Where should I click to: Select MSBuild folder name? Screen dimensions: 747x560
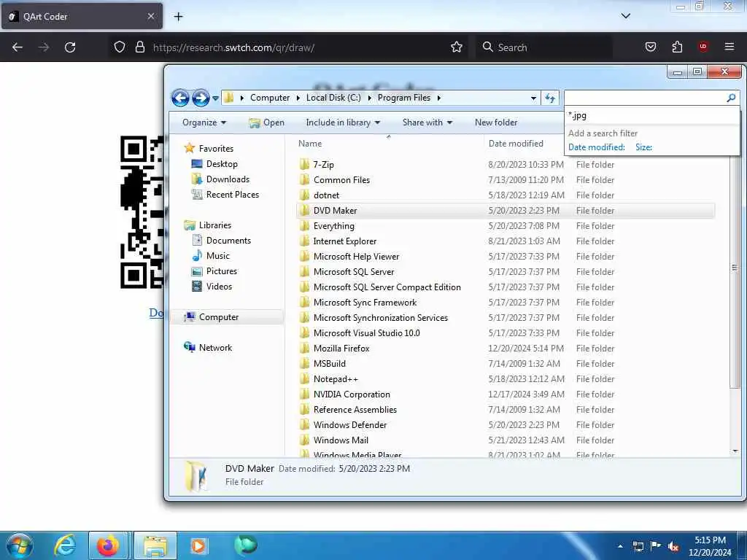[329, 364]
